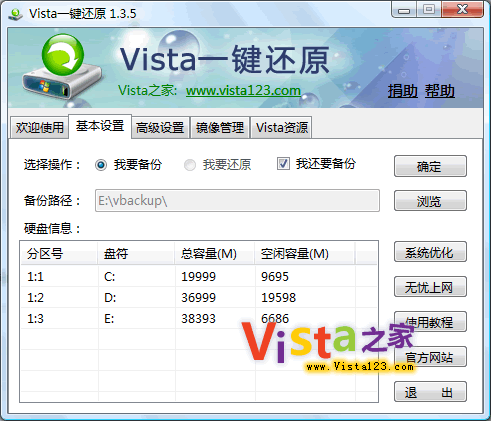Click the title bar application icon

coord(15,14)
